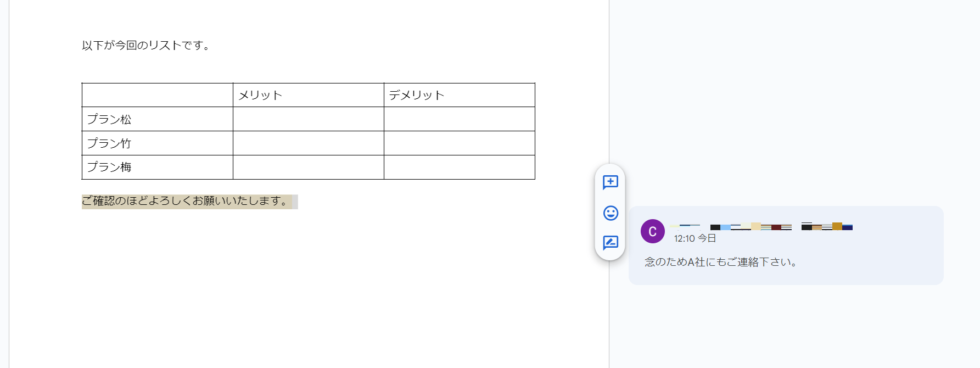Place the cursor in the プラン梅 cell
980x368 pixels.
[x=157, y=167]
